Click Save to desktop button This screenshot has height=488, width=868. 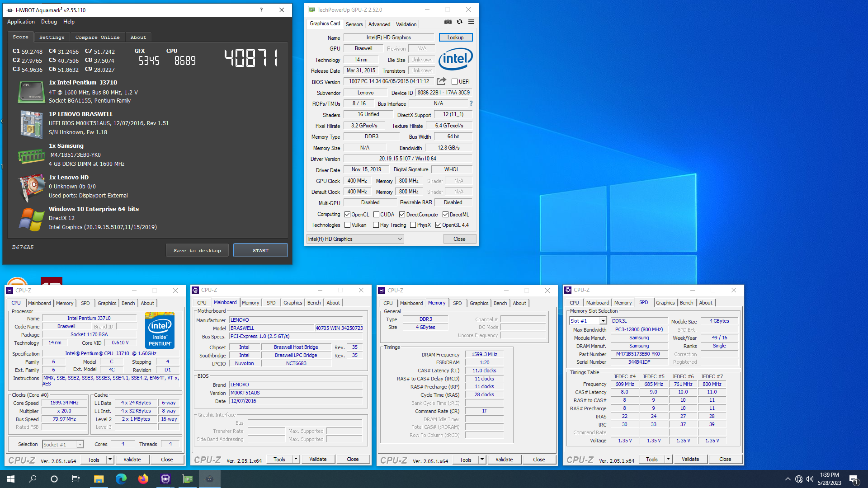pos(197,250)
